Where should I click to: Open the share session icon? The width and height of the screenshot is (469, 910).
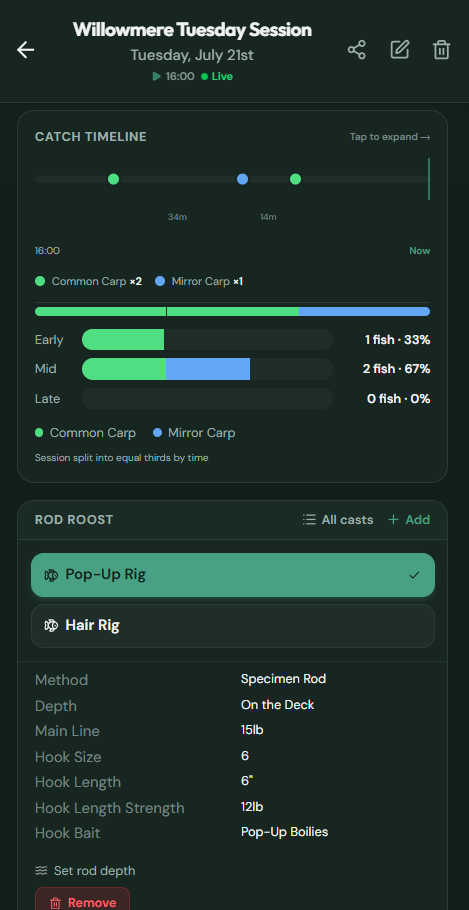pyautogui.click(x=357, y=50)
